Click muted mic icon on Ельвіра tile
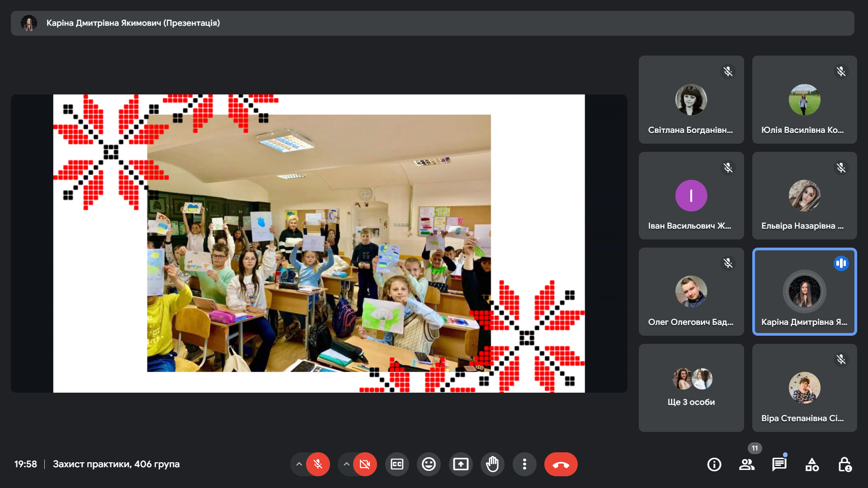The image size is (868, 488). pos(841,168)
